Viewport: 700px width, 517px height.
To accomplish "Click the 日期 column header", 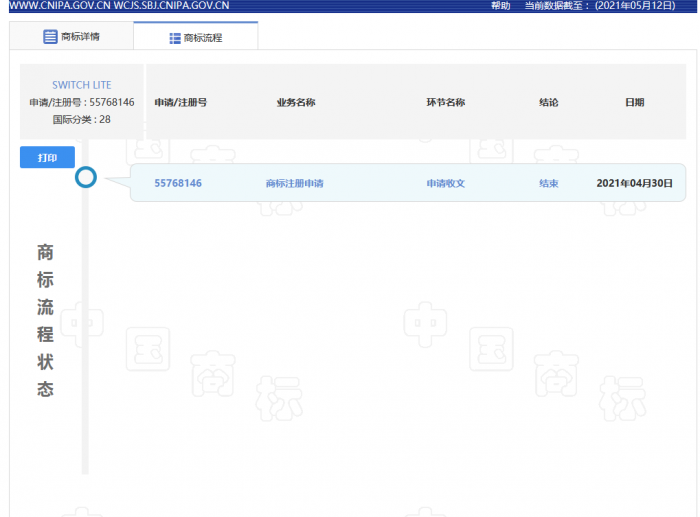I will [634, 102].
